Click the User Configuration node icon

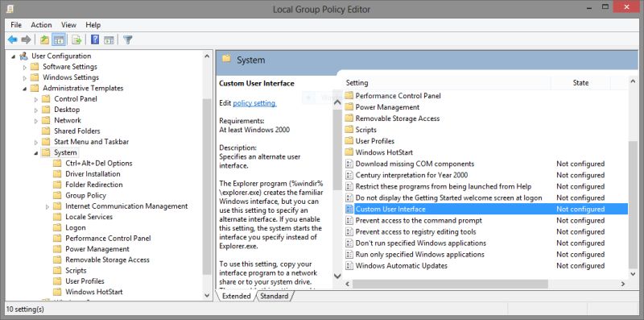(24, 56)
